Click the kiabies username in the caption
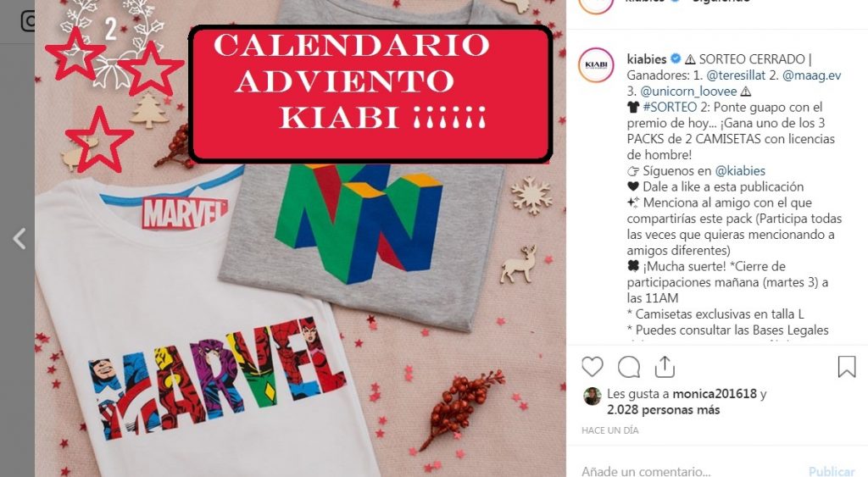Viewport: 868px width, 477px height. [647, 58]
